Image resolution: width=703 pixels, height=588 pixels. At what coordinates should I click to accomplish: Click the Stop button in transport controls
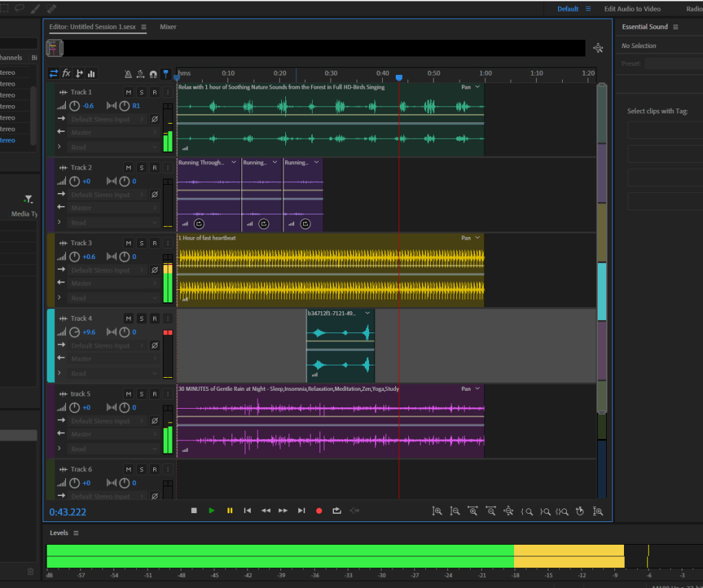coord(194,510)
